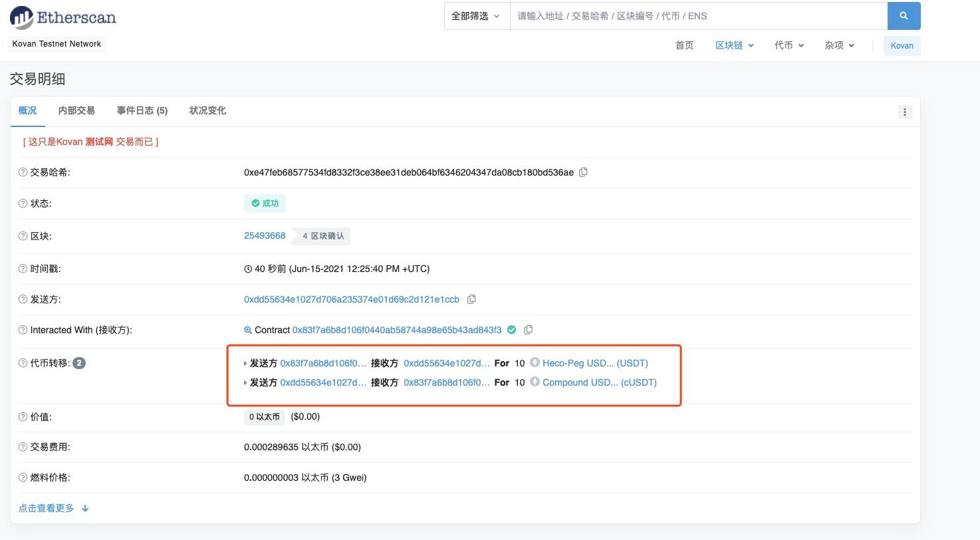
Task: Click help icon beside 区块
Action: 23,236
